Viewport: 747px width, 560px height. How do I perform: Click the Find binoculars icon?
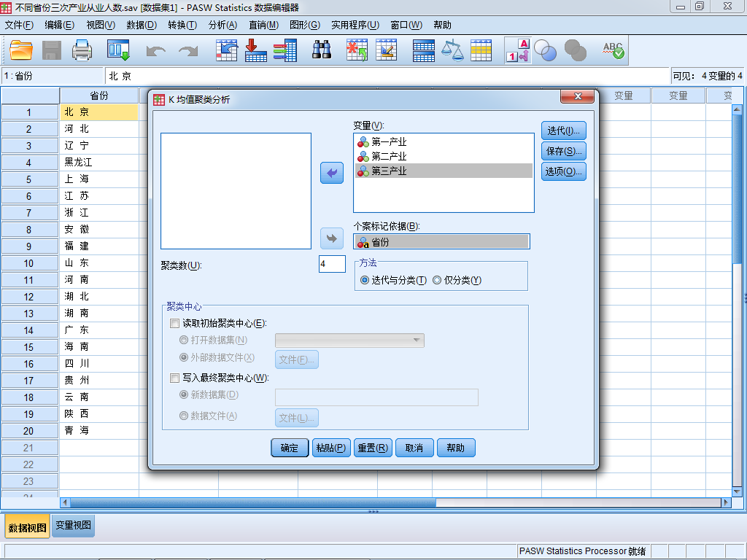[322, 50]
